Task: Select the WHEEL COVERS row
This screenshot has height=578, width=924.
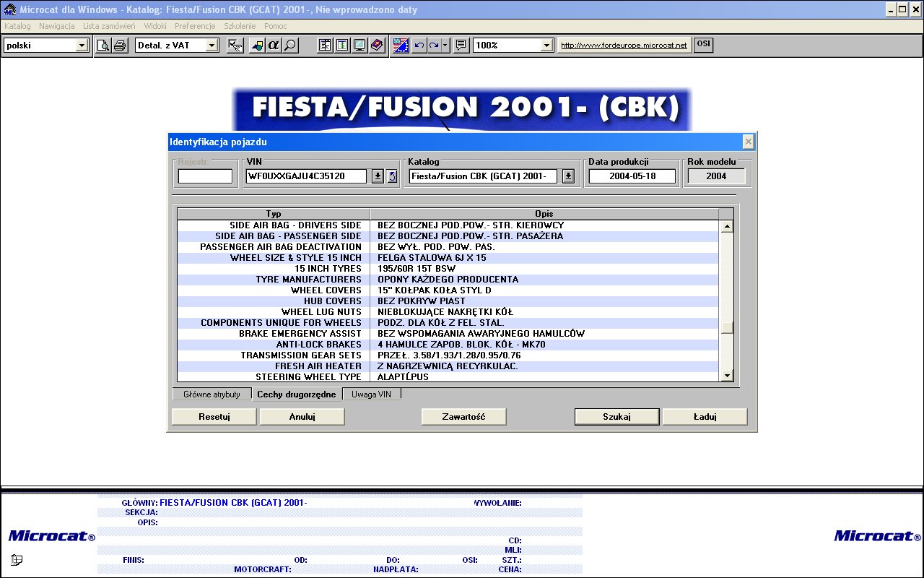Action: 448,290
